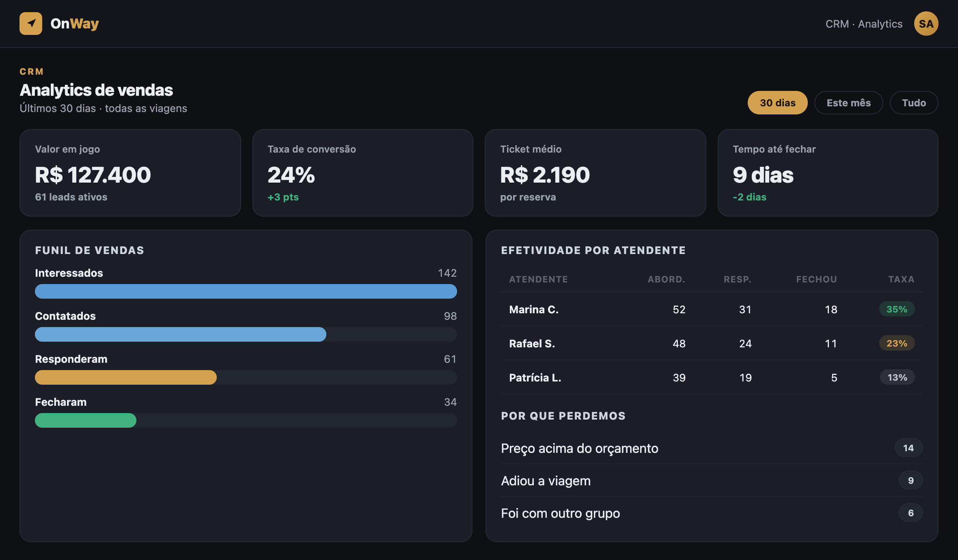Click Patrícia L.'s 13% rate badge

coord(897,377)
